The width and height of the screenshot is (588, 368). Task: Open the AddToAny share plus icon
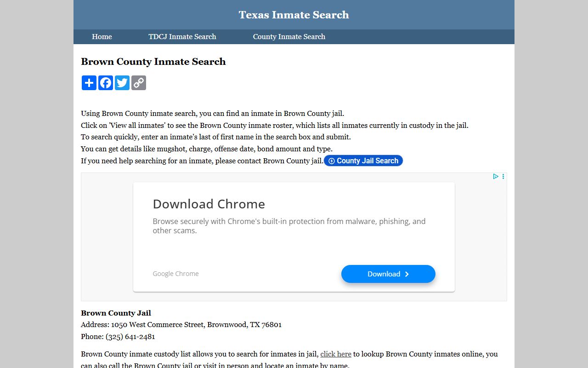pos(89,83)
